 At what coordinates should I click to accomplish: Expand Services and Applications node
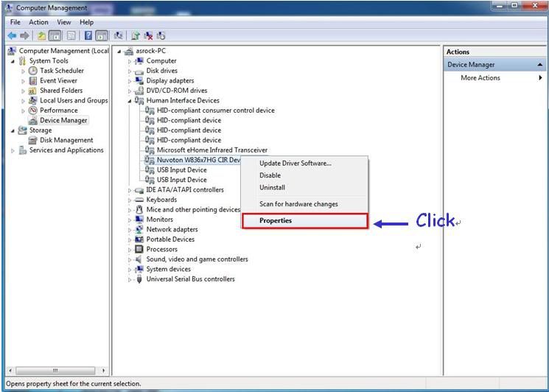coord(13,150)
